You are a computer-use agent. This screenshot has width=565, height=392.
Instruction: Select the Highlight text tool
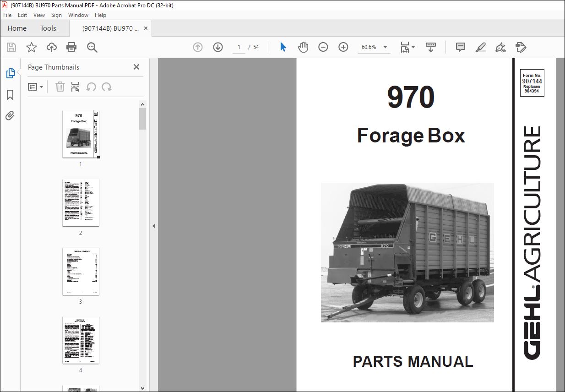481,47
